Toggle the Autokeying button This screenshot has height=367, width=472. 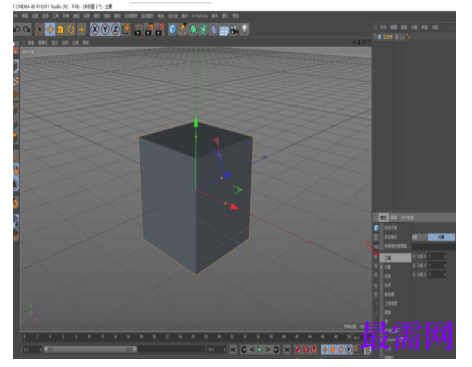point(306,350)
